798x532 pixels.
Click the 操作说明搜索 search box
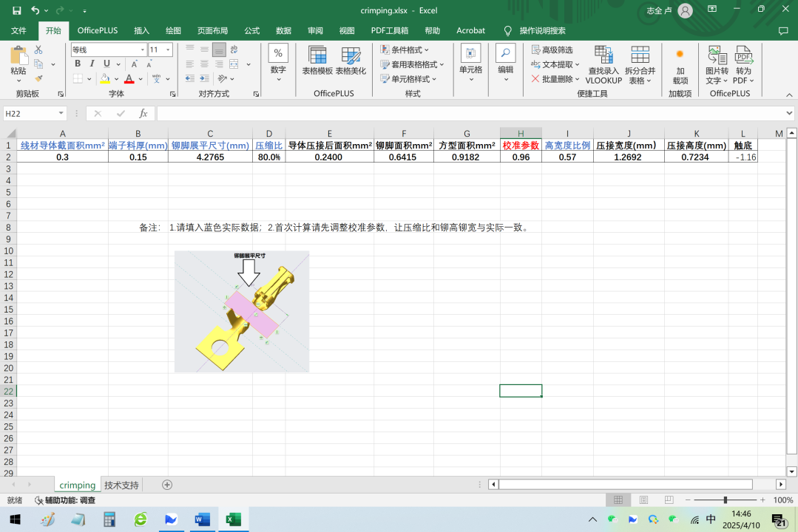543,30
